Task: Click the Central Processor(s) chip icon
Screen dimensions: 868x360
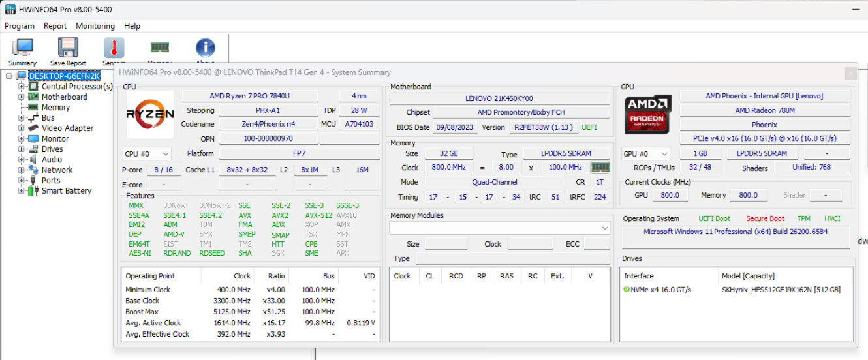Action: point(33,86)
